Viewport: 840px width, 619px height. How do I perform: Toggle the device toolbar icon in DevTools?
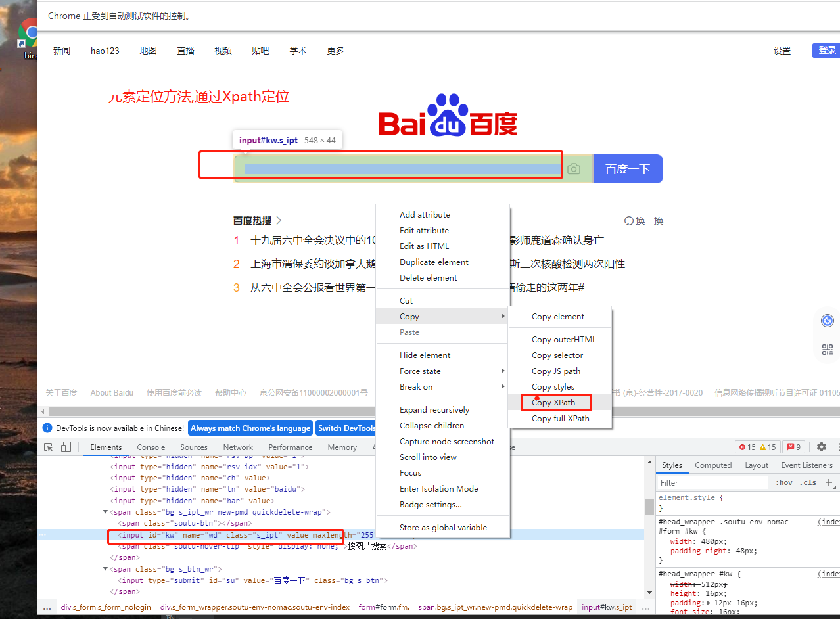tap(66, 447)
